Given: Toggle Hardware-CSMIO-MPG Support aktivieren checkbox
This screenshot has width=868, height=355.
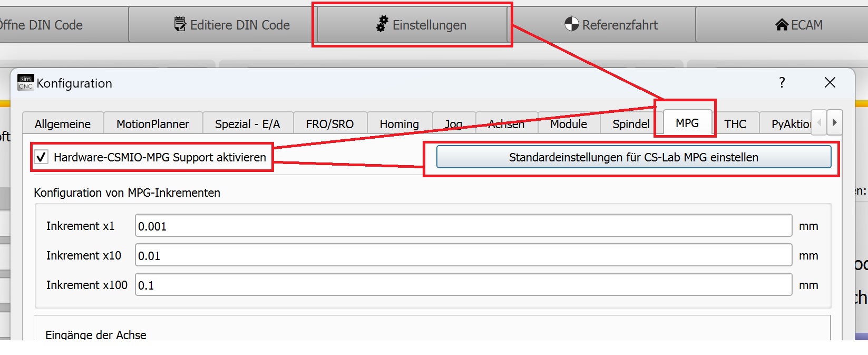Looking at the screenshot, I should coord(41,157).
